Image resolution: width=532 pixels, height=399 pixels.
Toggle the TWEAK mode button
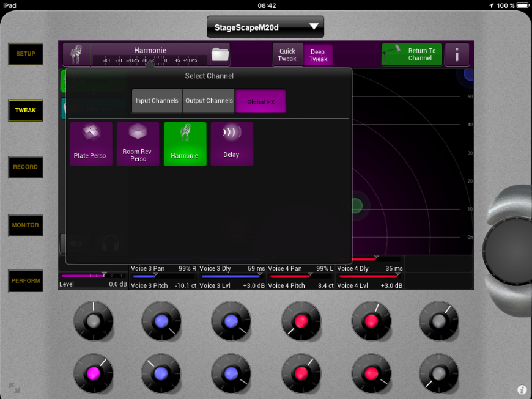coord(26,111)
